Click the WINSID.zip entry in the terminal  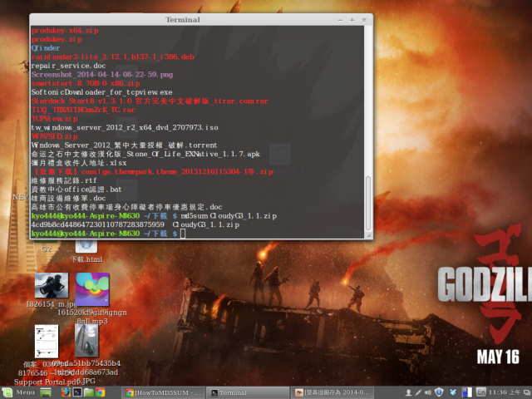point(55,136)
